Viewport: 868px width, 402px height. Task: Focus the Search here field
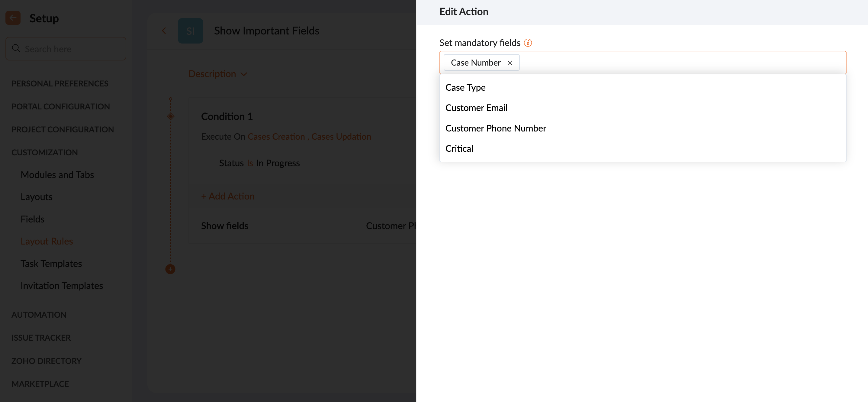point(66,49)
